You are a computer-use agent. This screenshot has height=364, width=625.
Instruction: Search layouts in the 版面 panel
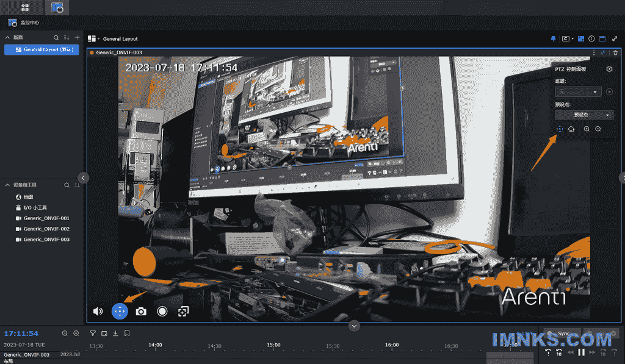tap(56, 37)
